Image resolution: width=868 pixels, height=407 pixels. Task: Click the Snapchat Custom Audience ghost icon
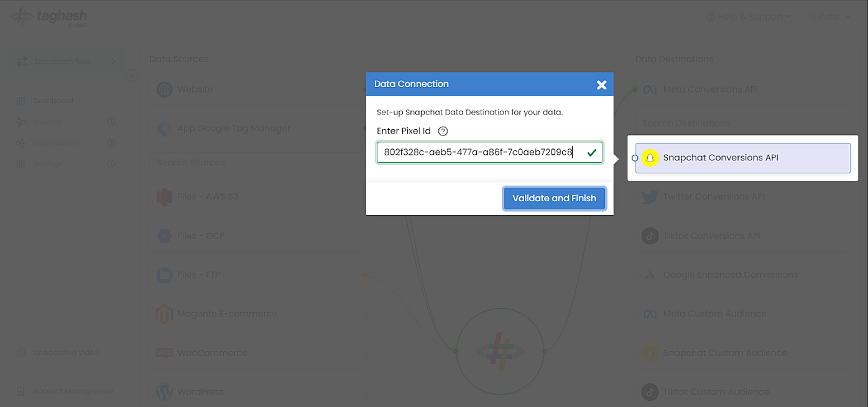[650, 353]
